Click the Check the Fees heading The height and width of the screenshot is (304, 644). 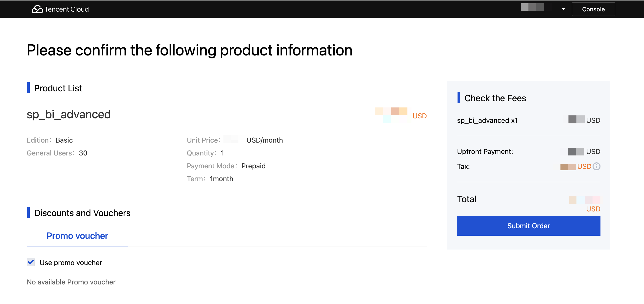click(495, 98)
